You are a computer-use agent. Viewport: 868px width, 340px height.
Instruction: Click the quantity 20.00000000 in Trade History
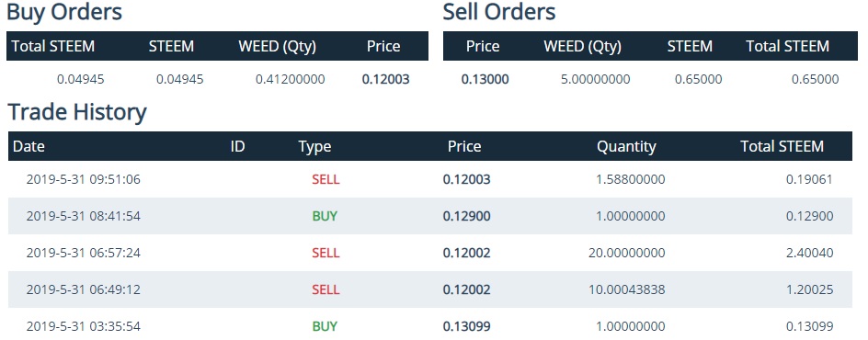pos(627,253)
